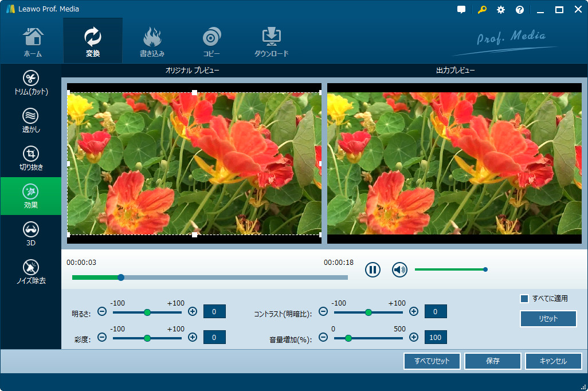The height and width of the screenshot is (391, 588).
Task: Select the ノイズ除去 noise removal tool
Action: click(31, 272)
